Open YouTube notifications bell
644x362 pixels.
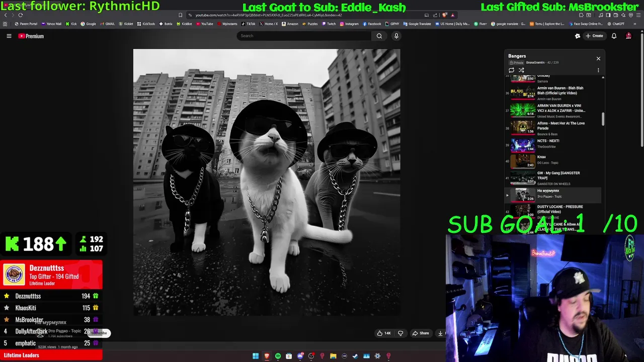pyautogui.click(x=614, y=36)
